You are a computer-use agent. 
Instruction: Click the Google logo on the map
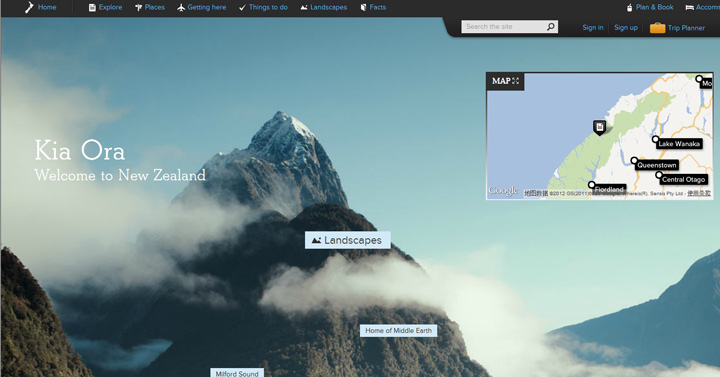coord(503,190)
